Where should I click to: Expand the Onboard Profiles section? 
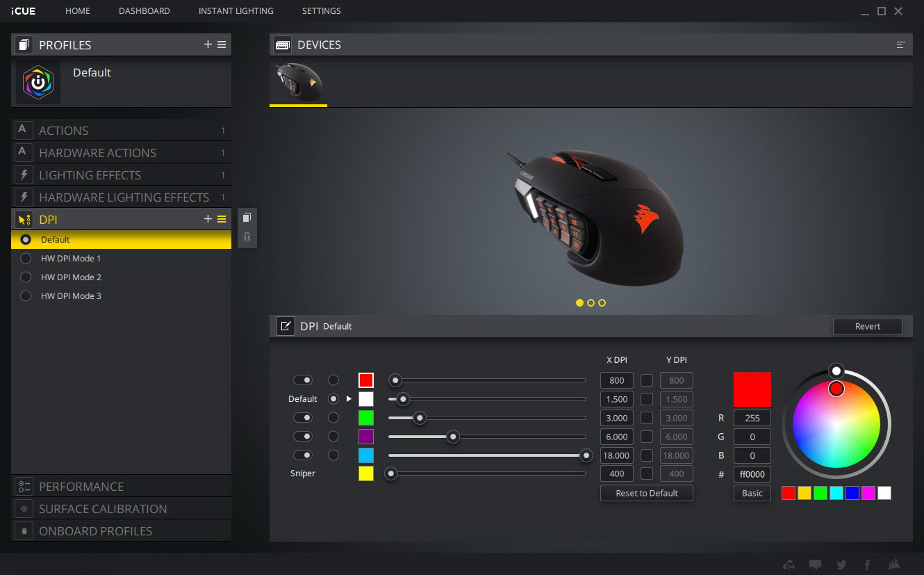point(122,531)
